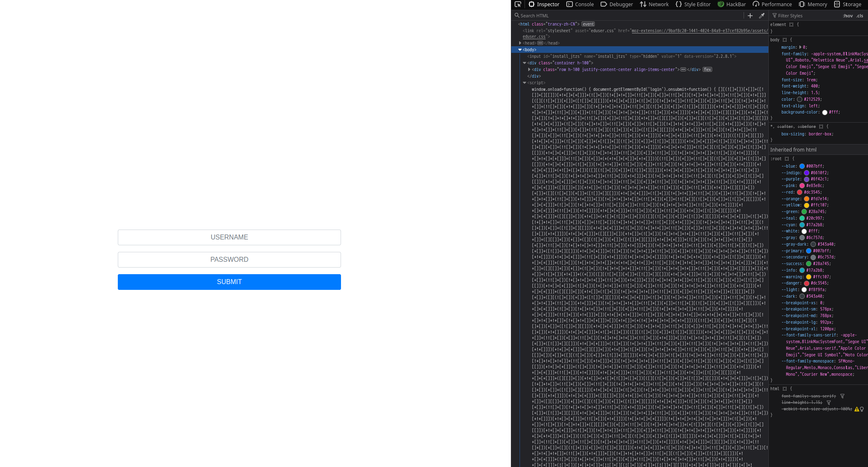
Task: Switch to the Debugger tab
Action: click(x=616, y=4)
